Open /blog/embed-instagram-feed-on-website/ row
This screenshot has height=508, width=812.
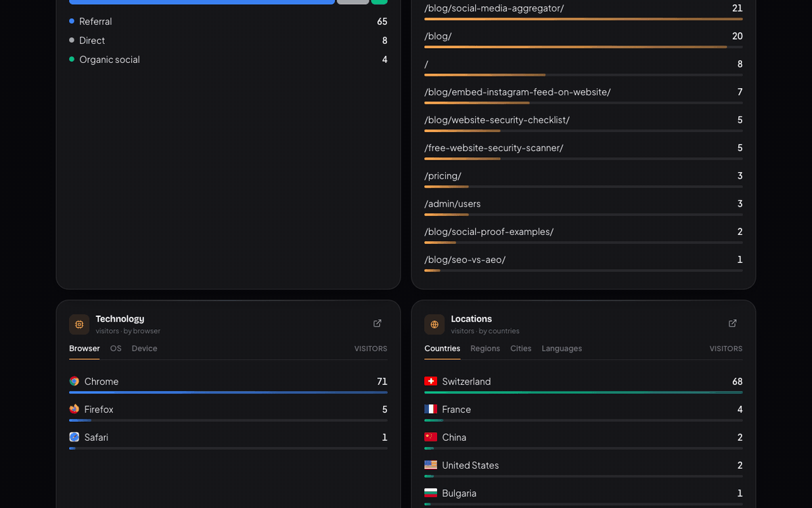coord(583,94)
